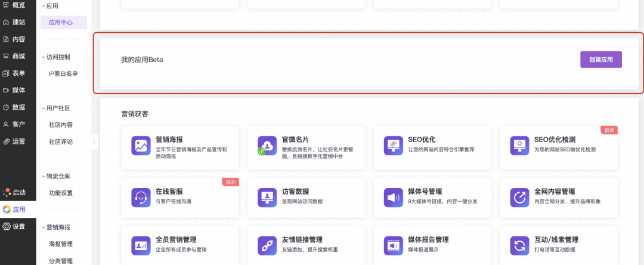
Task: Select the SEO优化检测 icon
Action: pos(519,146)
